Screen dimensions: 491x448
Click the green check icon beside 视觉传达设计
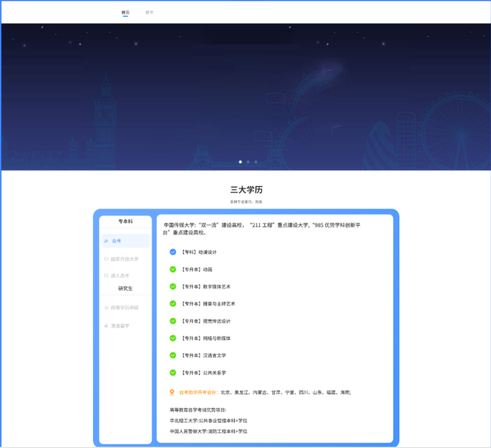(x=173, y=321)
